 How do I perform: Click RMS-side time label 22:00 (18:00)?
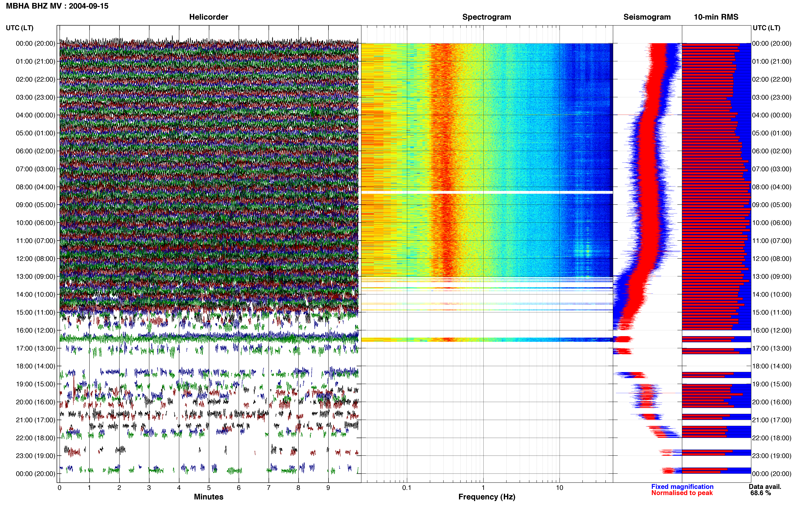click(772, 438)
